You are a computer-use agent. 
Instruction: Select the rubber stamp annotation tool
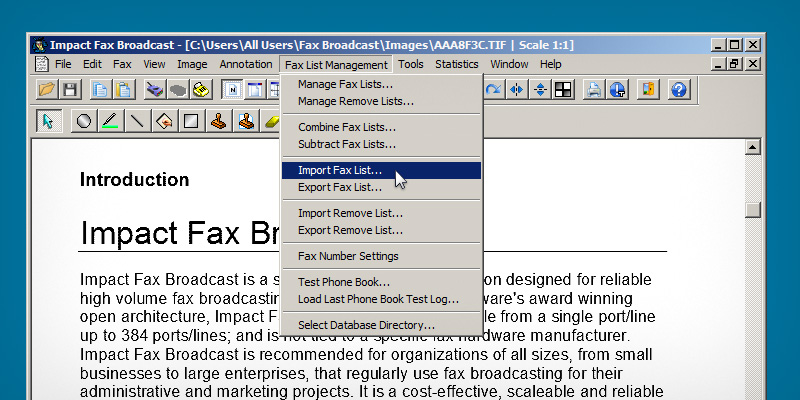217,121
